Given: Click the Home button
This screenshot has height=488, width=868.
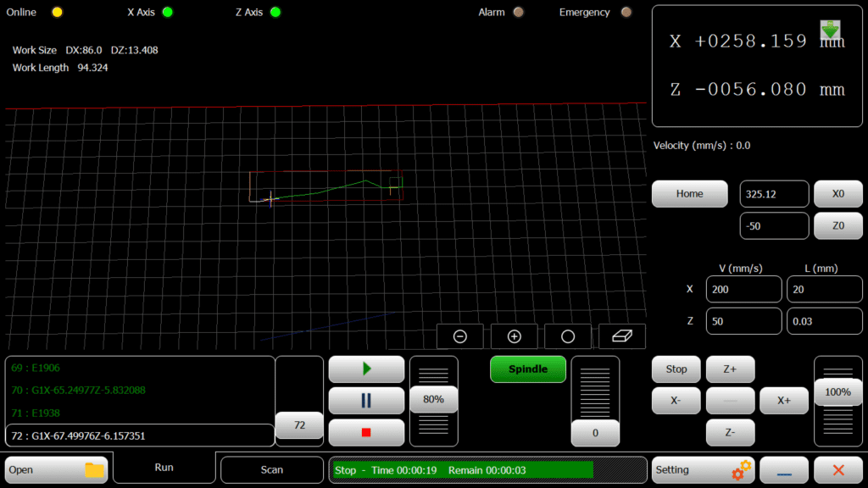Looking at the screenshot, I should click(x=690, y=194).
